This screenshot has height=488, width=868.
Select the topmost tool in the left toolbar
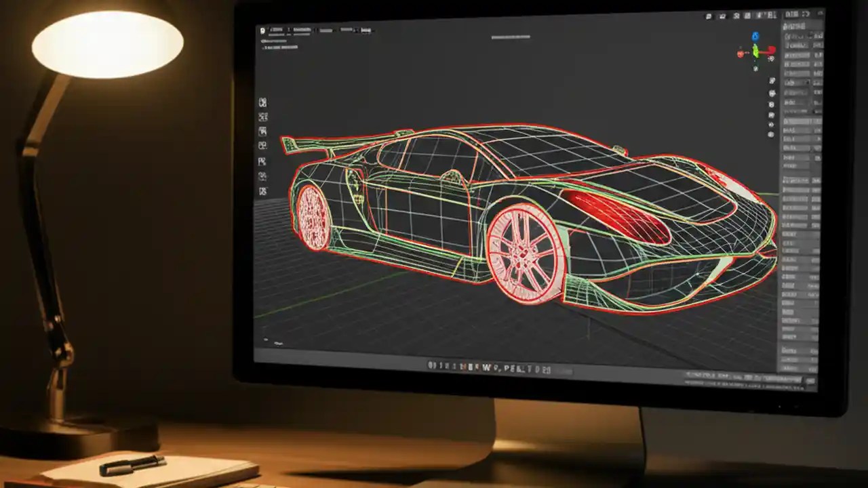click(264, 102)
